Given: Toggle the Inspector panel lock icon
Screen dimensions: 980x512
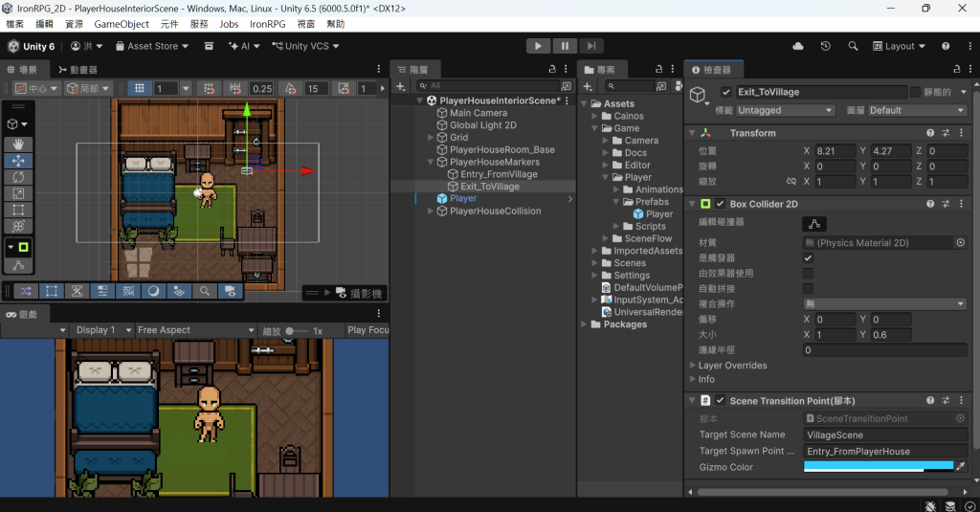Looking at the screenshot, I should click(956, 69).
